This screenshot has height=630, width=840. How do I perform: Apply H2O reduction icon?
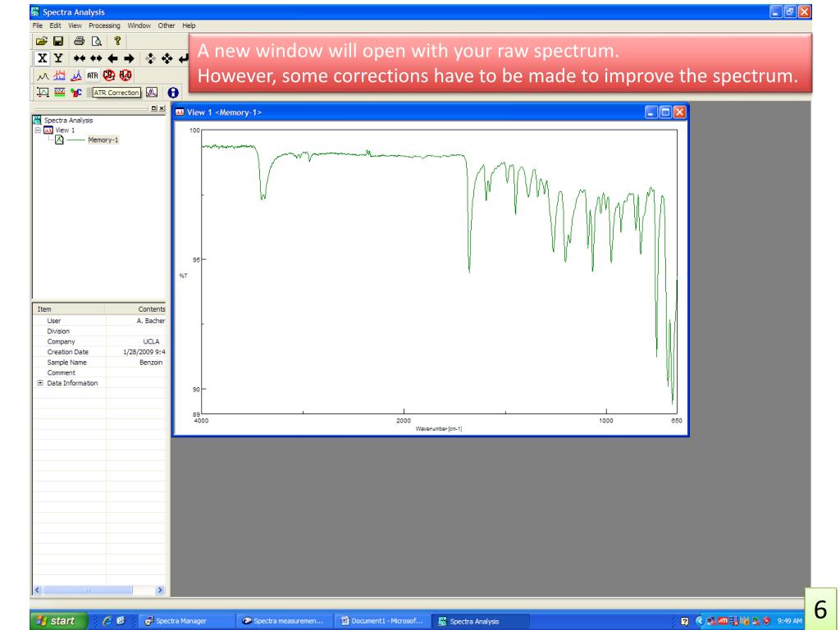tap(126, 75)
